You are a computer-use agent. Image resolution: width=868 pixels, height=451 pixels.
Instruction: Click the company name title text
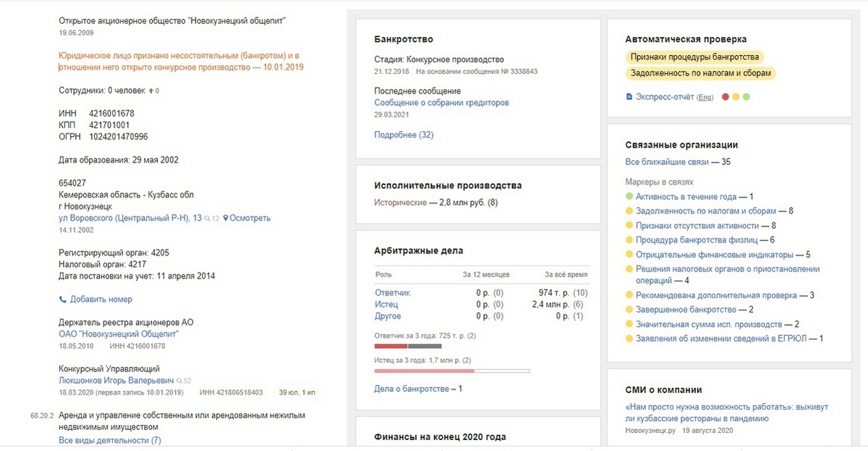click(x=172, y=21)
